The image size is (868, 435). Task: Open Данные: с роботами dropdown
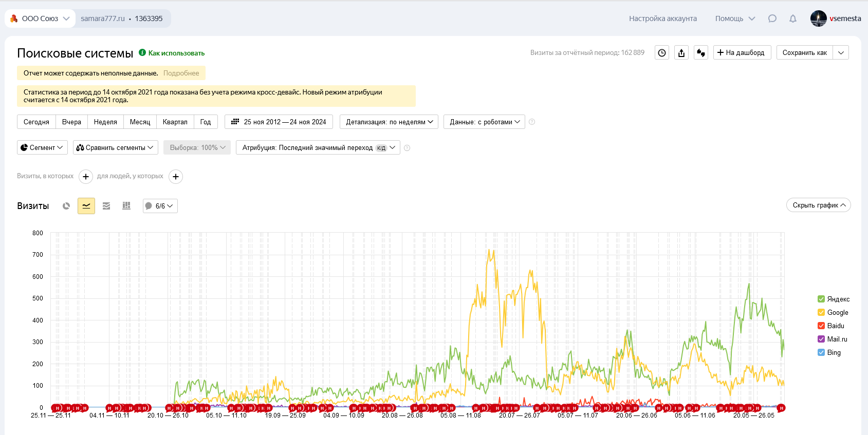point(484,122)
